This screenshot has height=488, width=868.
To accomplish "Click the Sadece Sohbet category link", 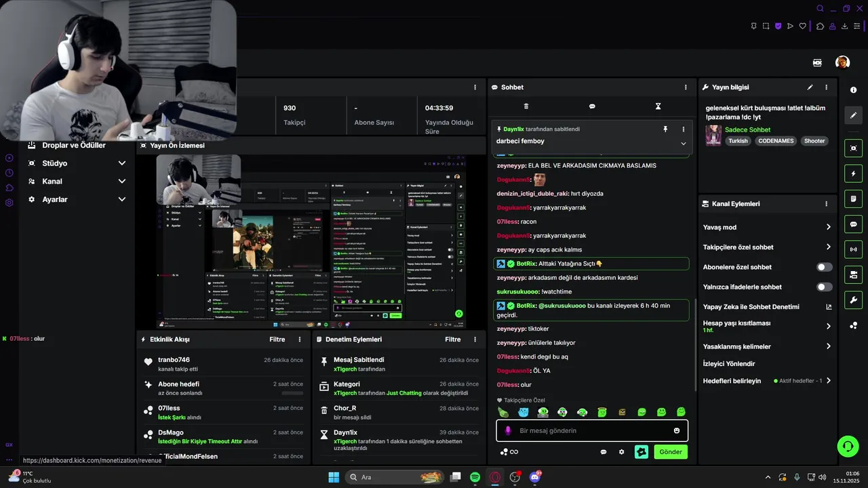I will point(747,129).
